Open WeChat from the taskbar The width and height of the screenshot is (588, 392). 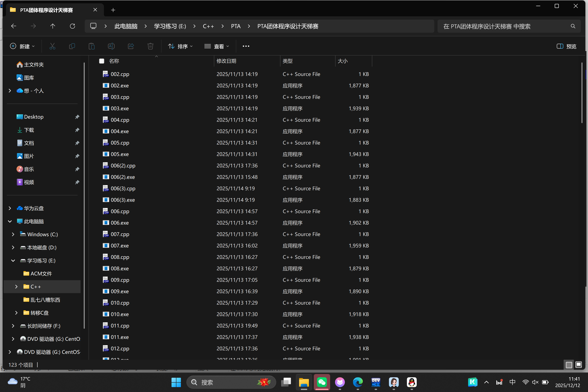pos(322,382)
